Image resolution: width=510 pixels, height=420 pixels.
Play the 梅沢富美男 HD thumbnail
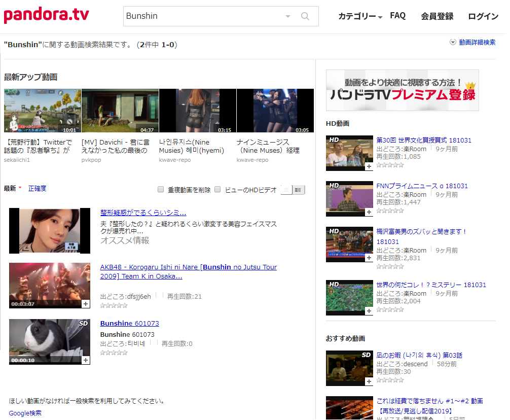coord(349,244)
